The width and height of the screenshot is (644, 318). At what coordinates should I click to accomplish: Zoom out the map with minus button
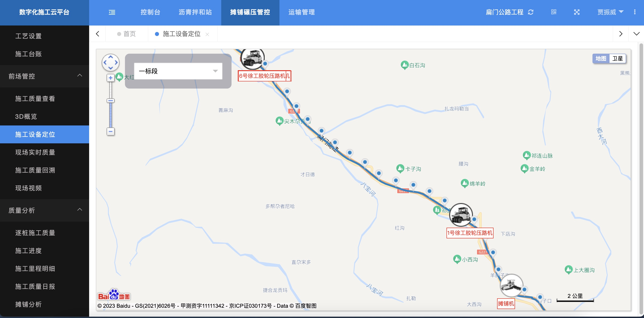[x=110, y=131]
